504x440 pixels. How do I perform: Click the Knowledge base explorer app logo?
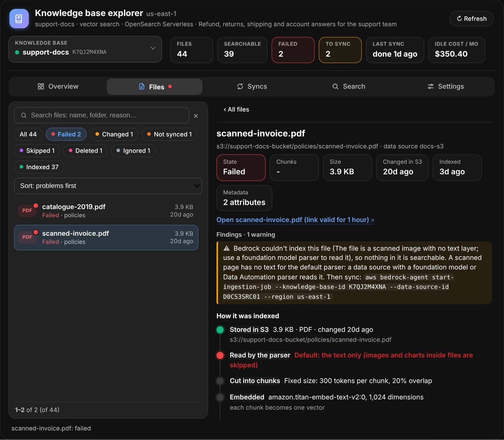click(19, 18)
